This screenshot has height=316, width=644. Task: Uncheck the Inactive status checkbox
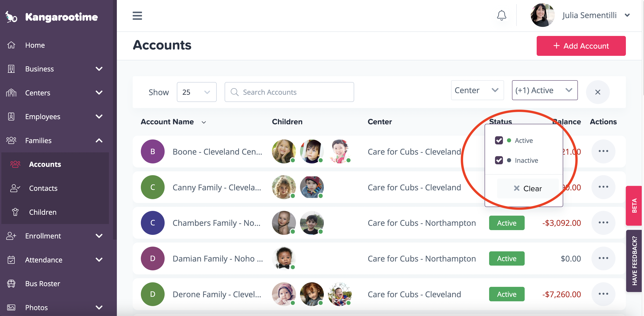(499, 160)
